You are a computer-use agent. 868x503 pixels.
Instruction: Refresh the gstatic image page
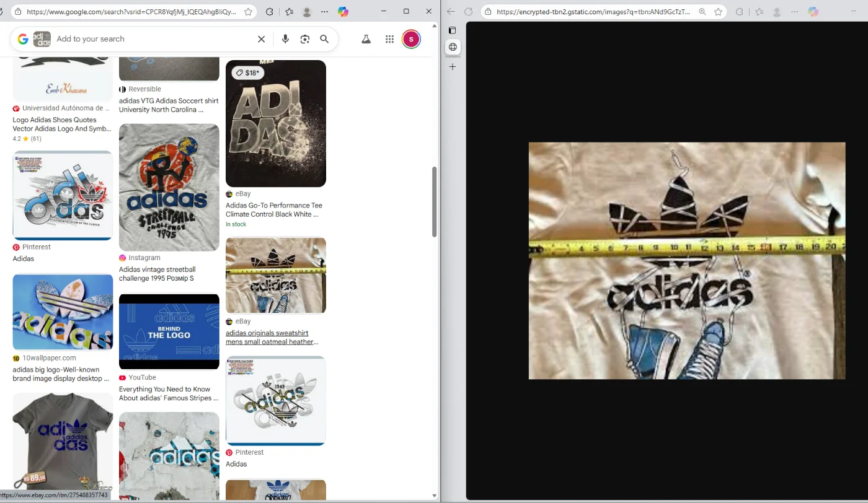coord(469,12)
